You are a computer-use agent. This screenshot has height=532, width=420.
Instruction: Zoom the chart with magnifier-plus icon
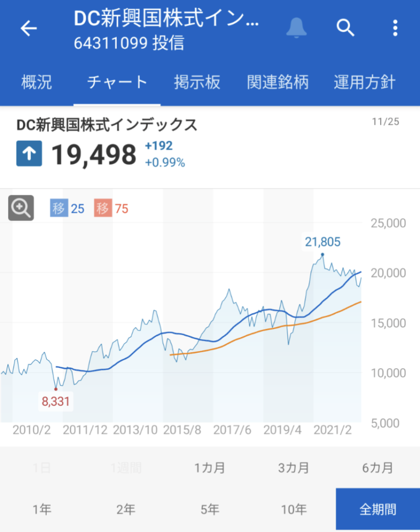tap(21, 208)
